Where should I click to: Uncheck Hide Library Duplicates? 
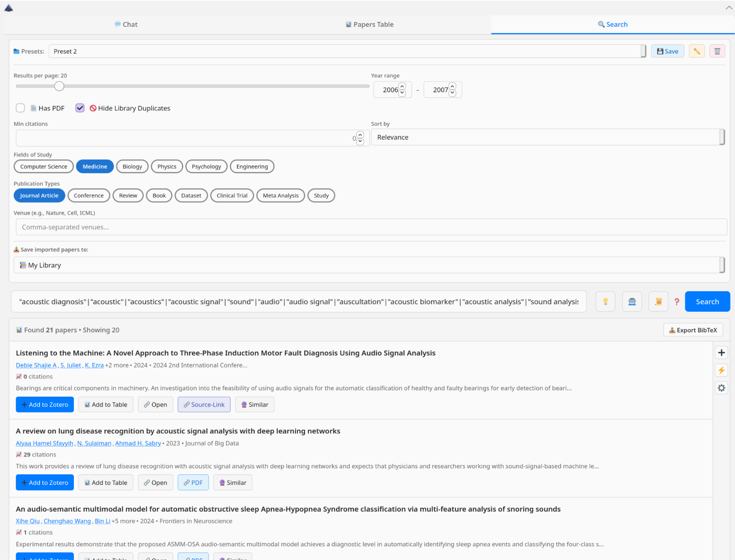click(80, 108)
